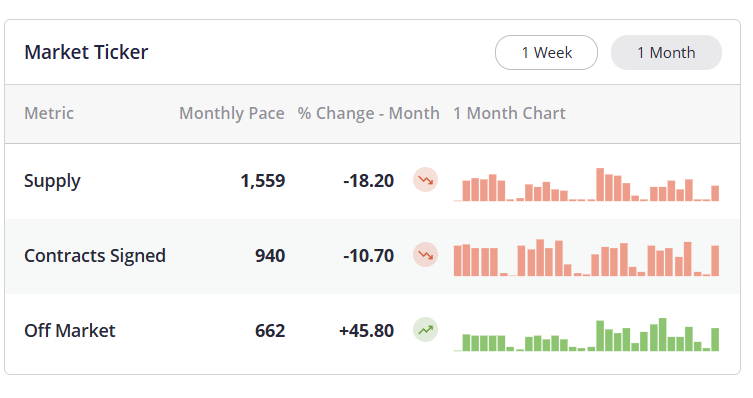
Task: Click the Market Ticker title
Action: coord(86,52)
